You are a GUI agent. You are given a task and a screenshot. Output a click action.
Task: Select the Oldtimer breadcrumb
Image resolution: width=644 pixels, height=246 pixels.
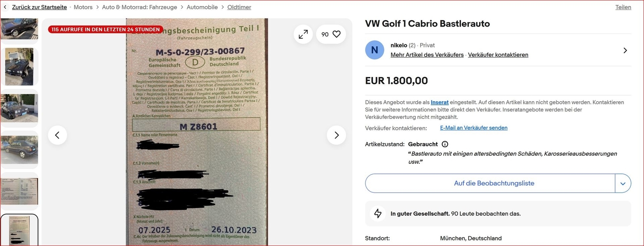point(239,7)
